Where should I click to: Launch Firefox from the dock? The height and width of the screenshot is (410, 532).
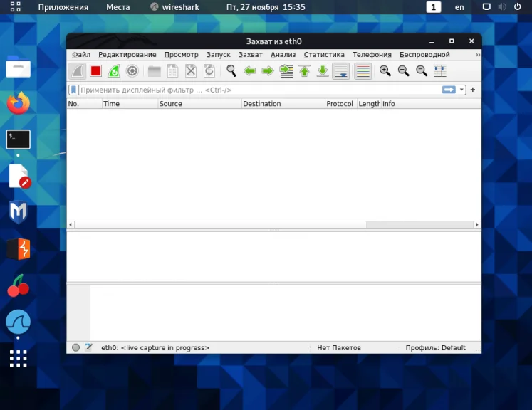coord(19,103)
